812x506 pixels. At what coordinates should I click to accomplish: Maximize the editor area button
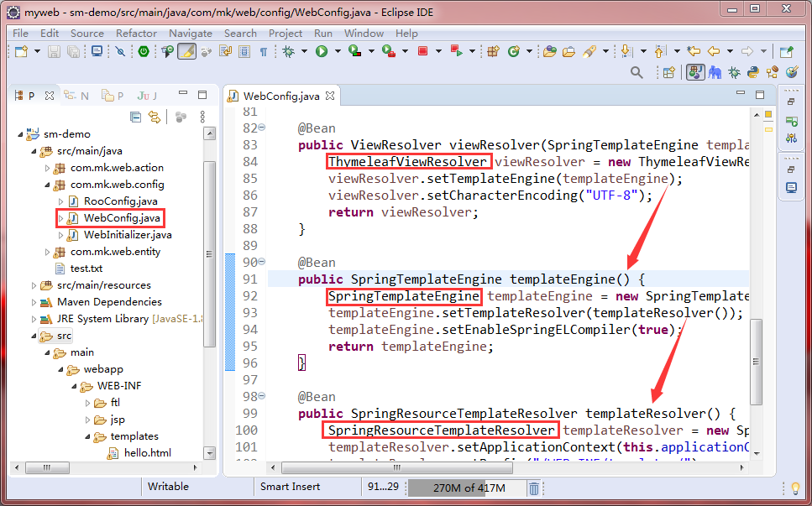(x=760, y=95)
